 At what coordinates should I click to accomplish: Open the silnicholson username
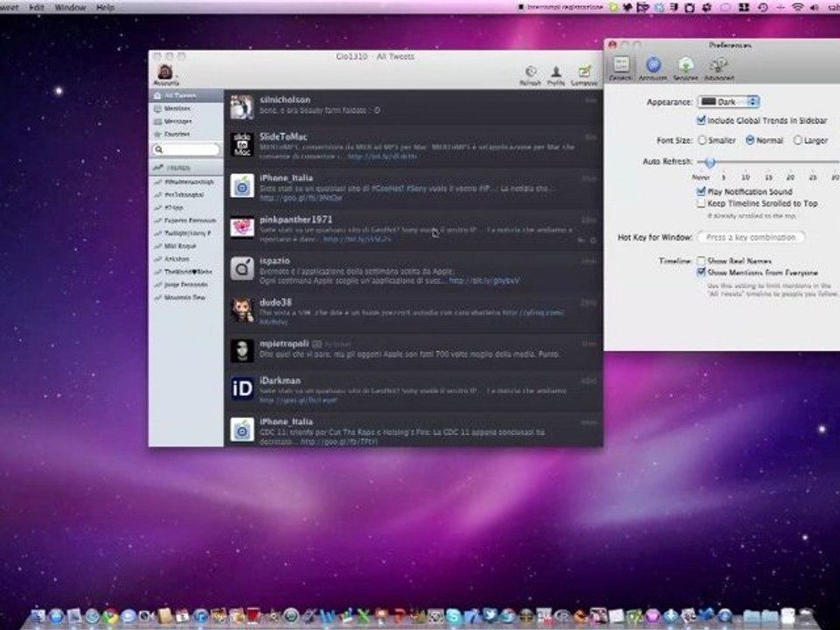284,100
